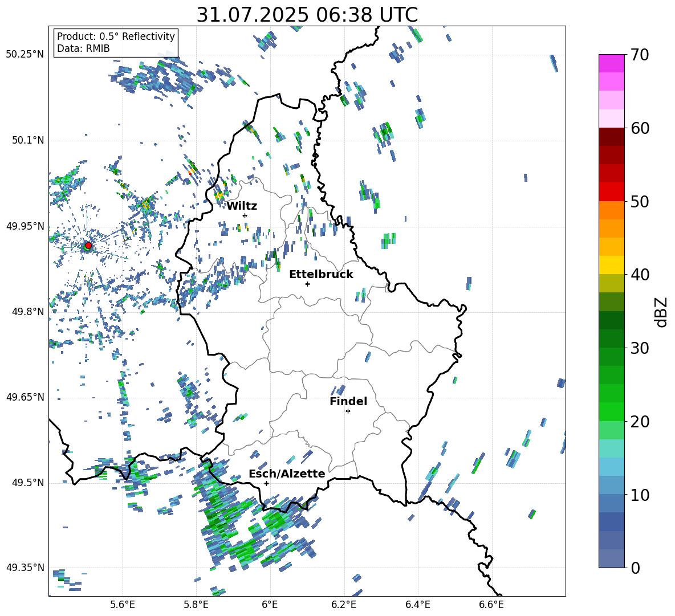Pick the dark red colorbar segment below 60
675x616 pixels.
coord(612,137)
